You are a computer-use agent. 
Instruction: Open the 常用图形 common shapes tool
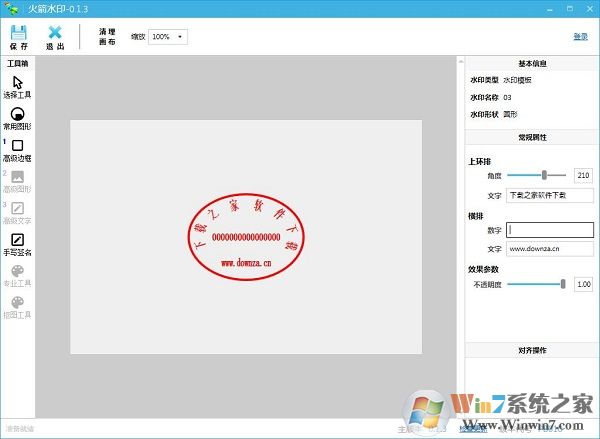[17, 119]
